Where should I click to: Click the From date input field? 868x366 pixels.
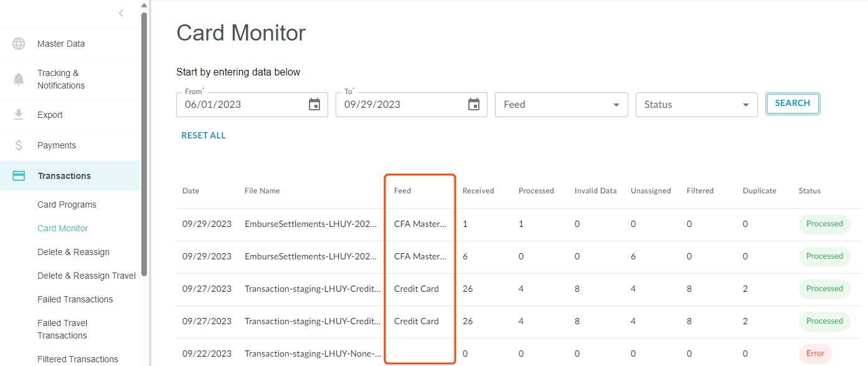(x=243, y=105)
